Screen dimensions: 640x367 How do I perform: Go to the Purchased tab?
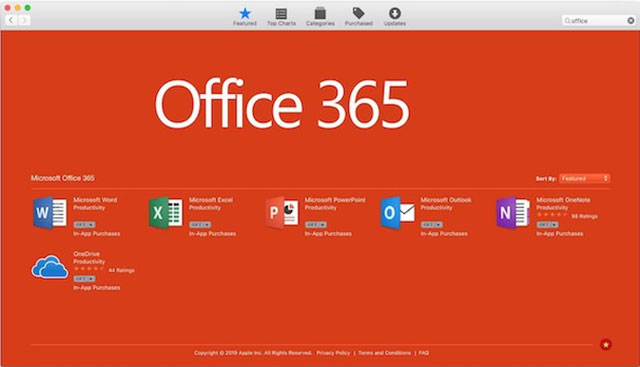358,17
